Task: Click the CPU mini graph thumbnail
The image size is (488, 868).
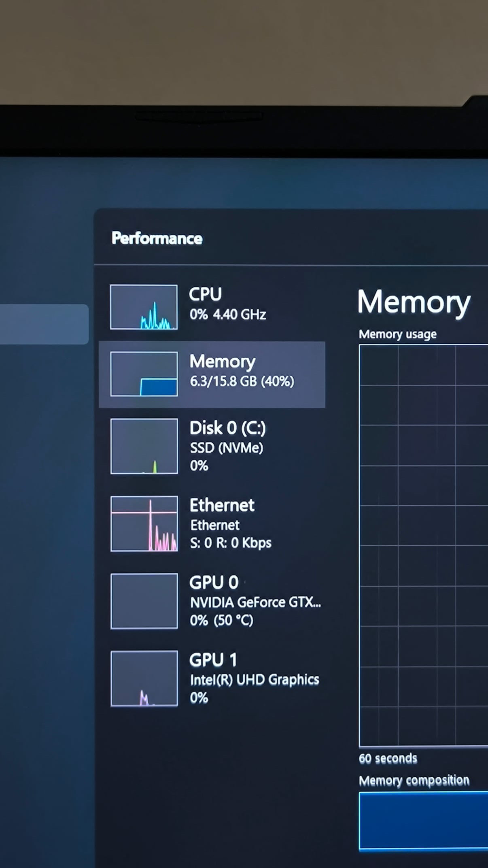Action: pyautogui.click(x=144, y=307)
